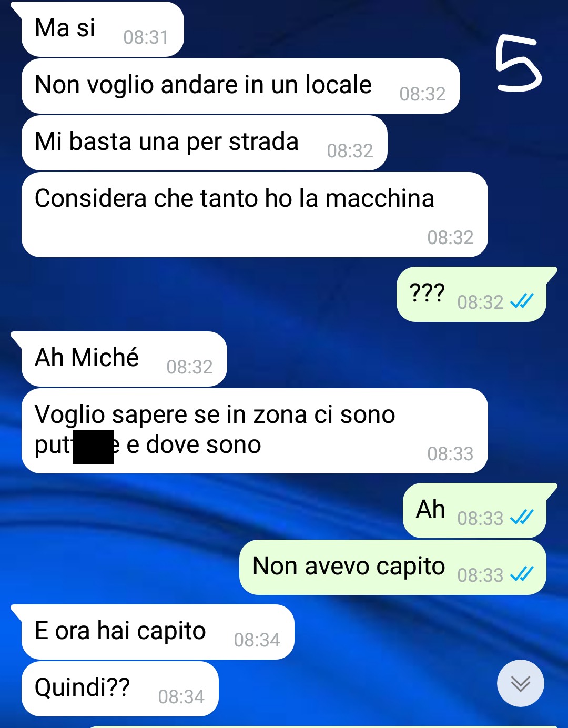Image resolution: width=568 pixels, height=728 pixels.
Task: Select the sent '???' message bubble
Action: point(472,295)
